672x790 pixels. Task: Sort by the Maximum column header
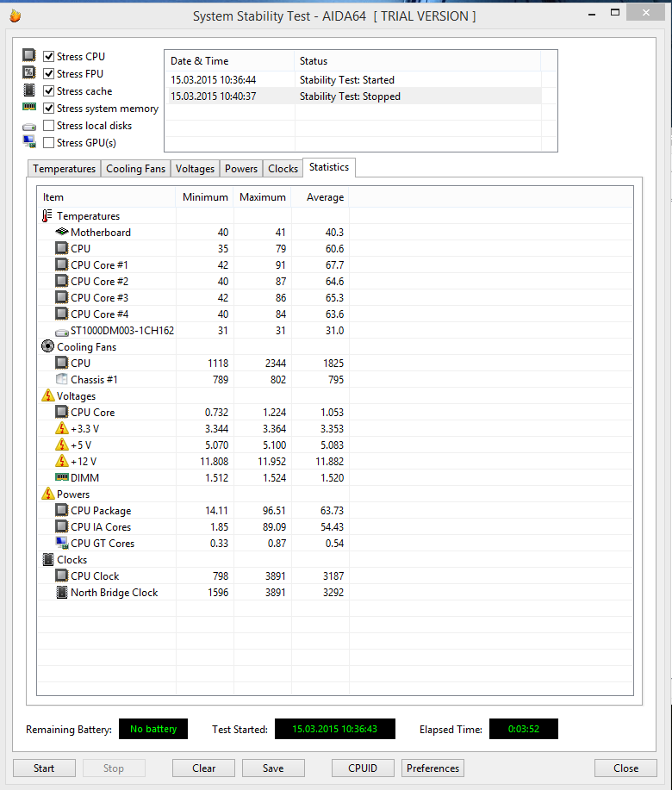263,197
